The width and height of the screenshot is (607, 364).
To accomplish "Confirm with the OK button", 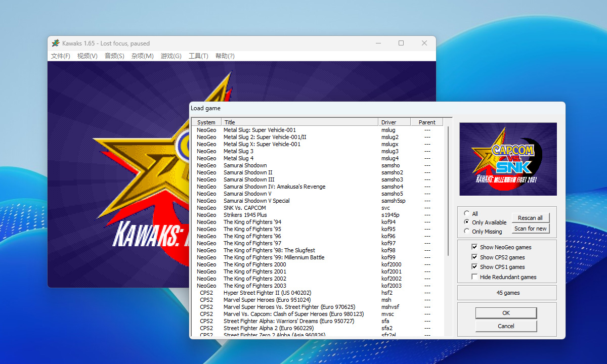I will click(x=506, y=313).
